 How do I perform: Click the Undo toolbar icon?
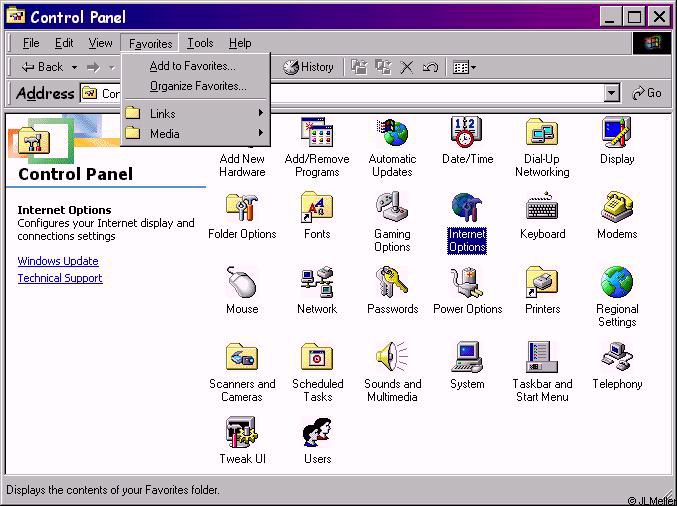coord(430,67)
